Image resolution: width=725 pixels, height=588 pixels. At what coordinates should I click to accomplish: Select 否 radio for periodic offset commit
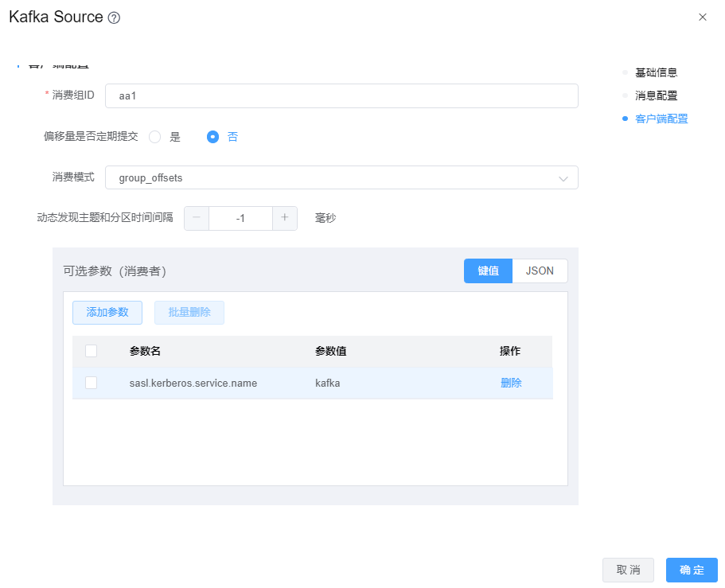coord(212,137)
